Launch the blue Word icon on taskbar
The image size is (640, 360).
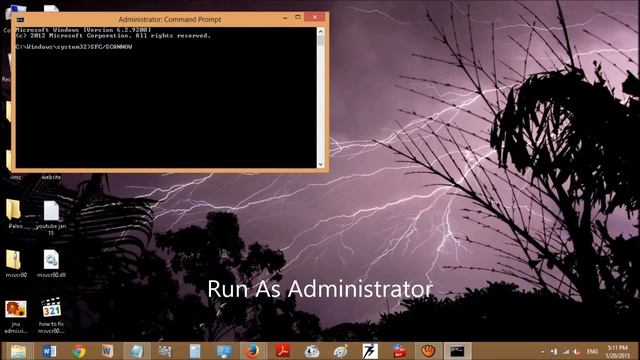(49, 351)
